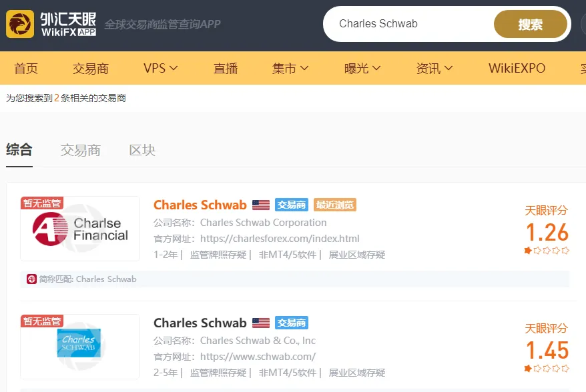Screen dimensions: 586x392
Task: Open the orange Charles Schwab result title
Action: (x=200, y=205)
